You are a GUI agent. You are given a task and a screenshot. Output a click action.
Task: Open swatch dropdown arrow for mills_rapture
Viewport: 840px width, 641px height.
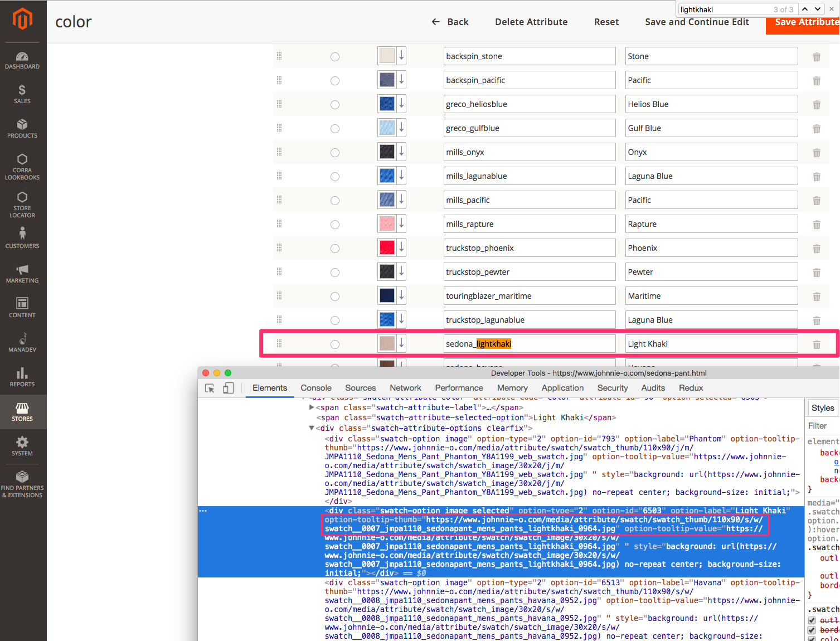point(401,224)
